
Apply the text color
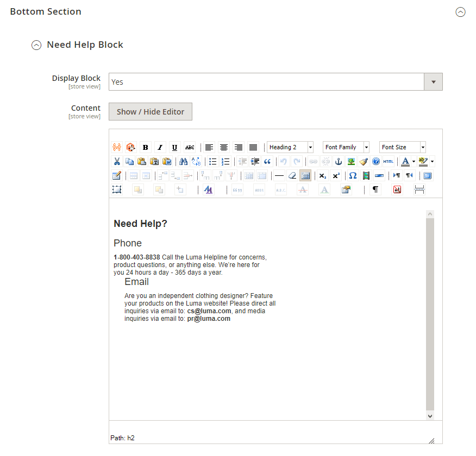405,161
